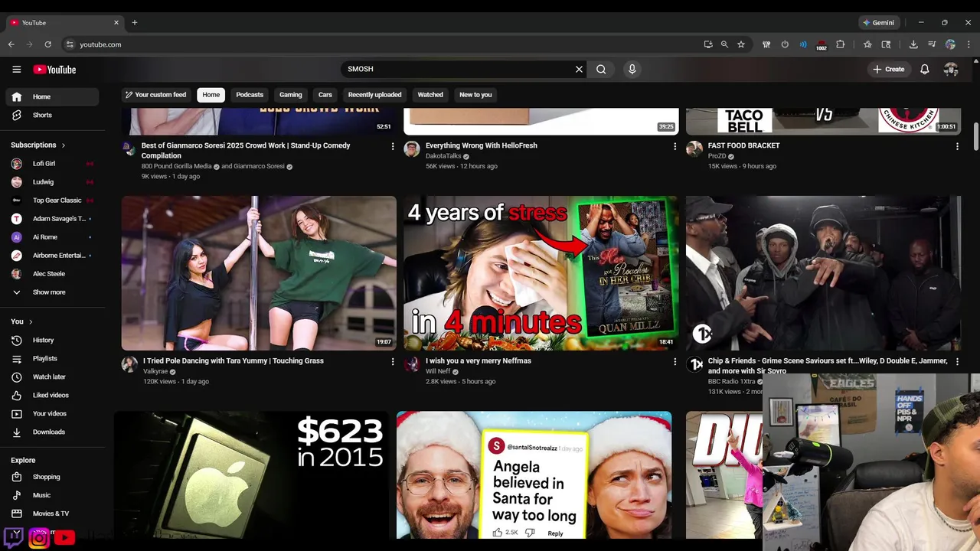Image resolution: width=980 pixels, height=551 pixels.
Task: Select the Podcasts chip
Action: (250, 95)
